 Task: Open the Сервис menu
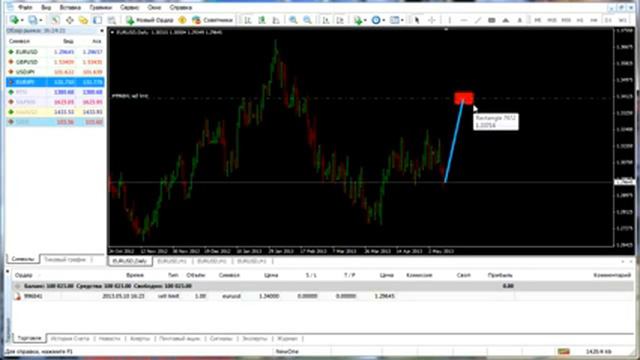coord(130,7)
